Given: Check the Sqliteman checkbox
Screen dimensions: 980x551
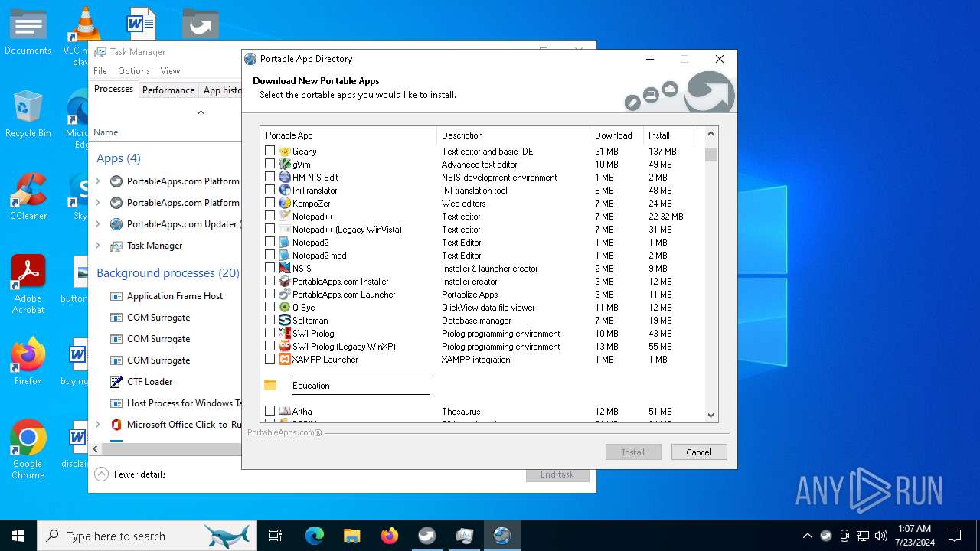Looking at the screenshot, I should pyautogui.click(x=269, y=320).
